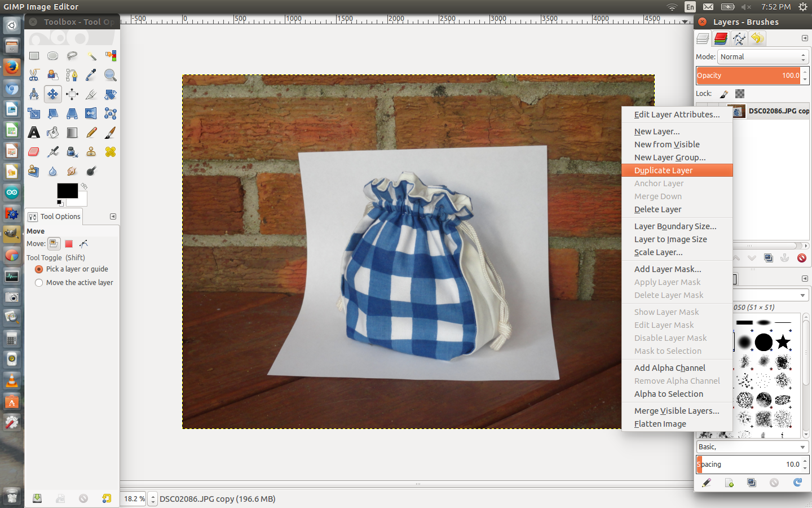The width and height of the screenshot is (812, 508).
Task: Switch to the Channels tab
Action: (721, 38)
